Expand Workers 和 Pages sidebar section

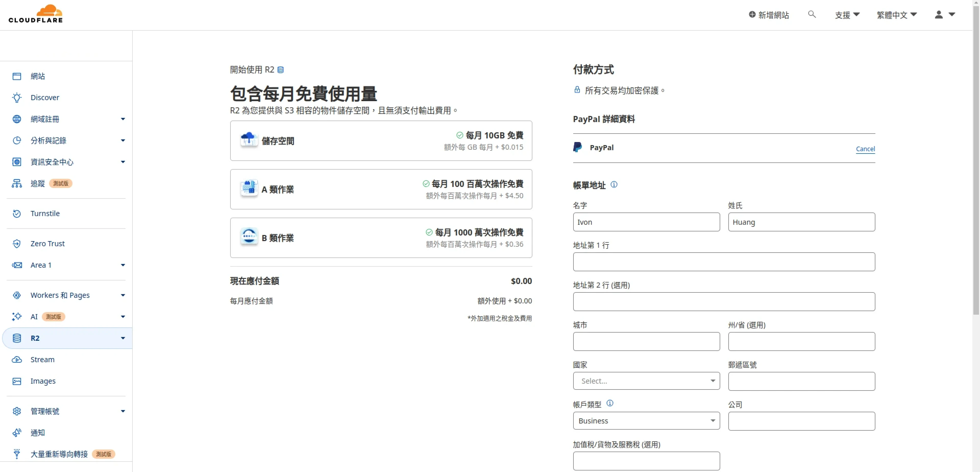[x=60, y=295]
